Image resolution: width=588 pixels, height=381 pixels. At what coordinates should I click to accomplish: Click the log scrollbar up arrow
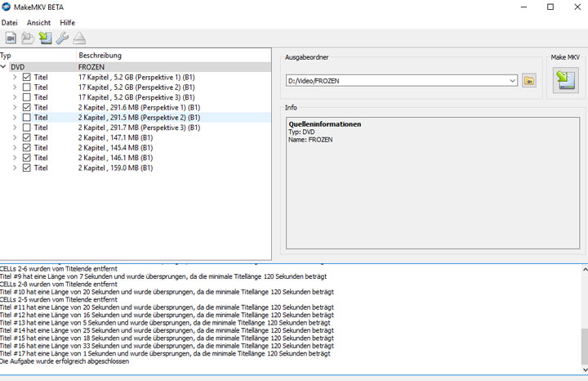pos(585,269)
